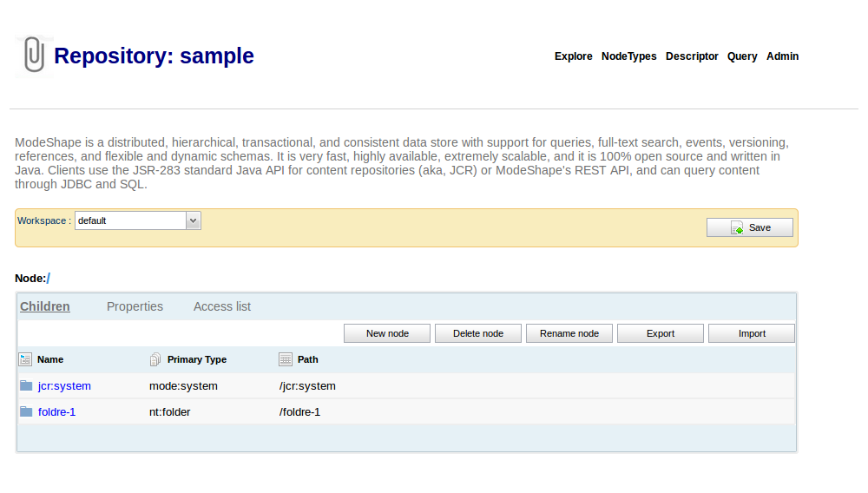Click the '/jcr:system' path cell
The width and height of the screenshot is (868, 493).
(307, 386)
